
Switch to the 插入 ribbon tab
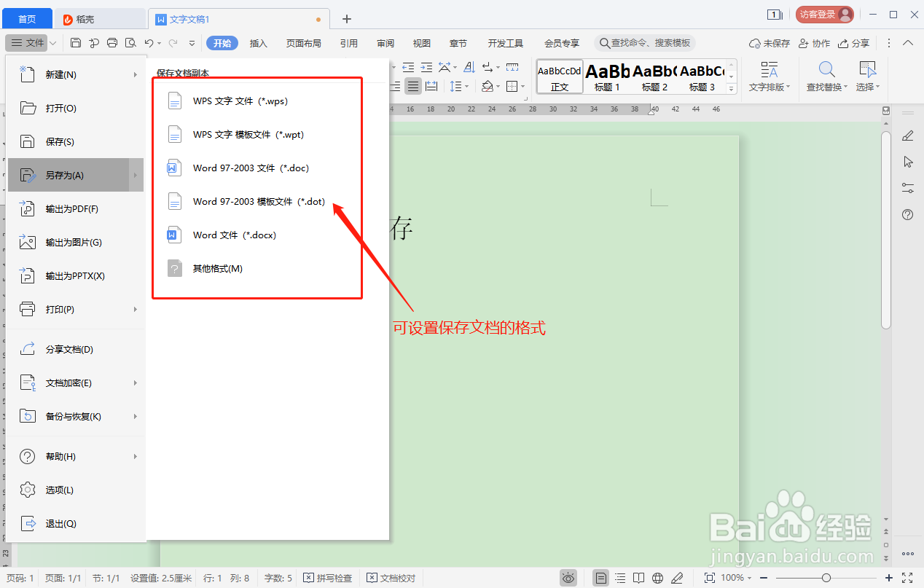[x=259, y=43]
